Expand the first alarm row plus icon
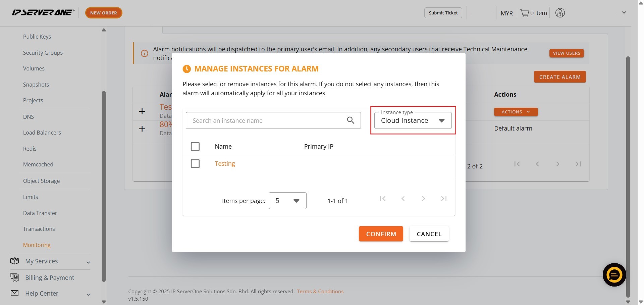The width and height of the screenshot is (644, 305). (142, 111)
